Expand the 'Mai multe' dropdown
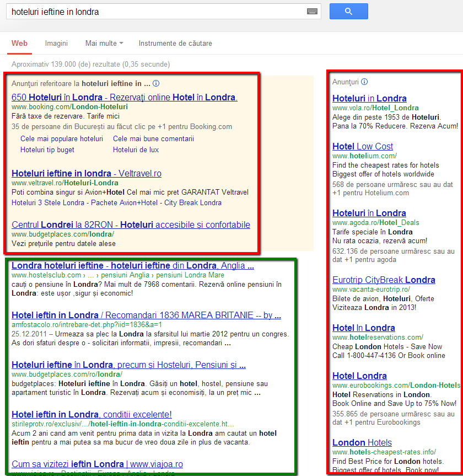This screenshot has width=463, height=476. click(x=104, y=44)
